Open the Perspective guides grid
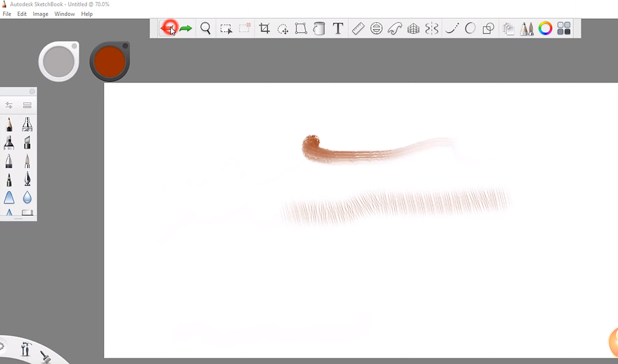Image resolution: width=618 pixels, height=364 pixels. tap(414, 28)
